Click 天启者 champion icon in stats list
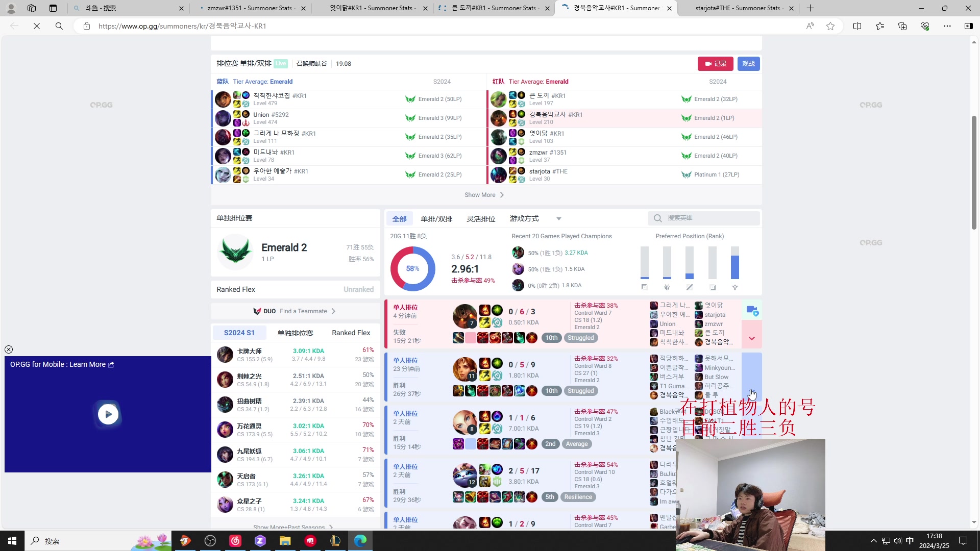Screen dimensions: 980x551 pyautogui.click(x=225, y=479)
